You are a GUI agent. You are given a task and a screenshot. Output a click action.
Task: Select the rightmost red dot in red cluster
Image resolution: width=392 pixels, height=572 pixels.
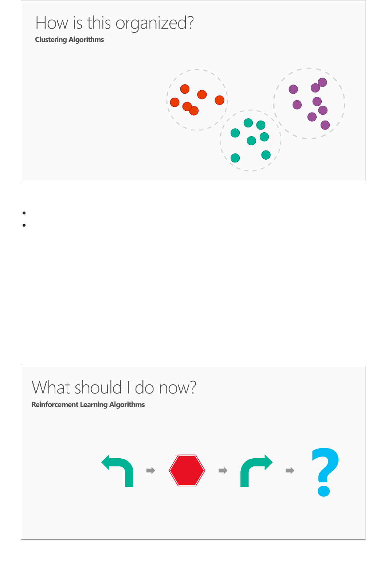pos(219,100)
